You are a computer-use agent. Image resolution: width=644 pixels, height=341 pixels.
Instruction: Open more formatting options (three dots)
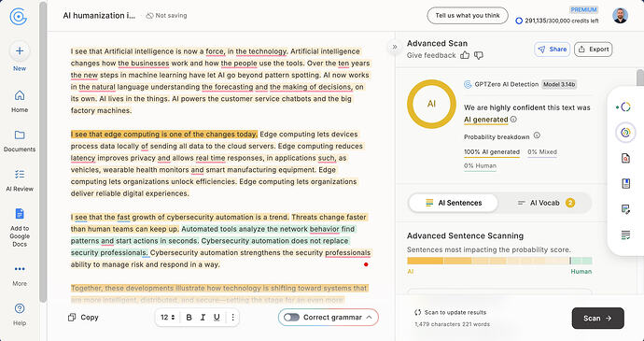pos(233,317)
